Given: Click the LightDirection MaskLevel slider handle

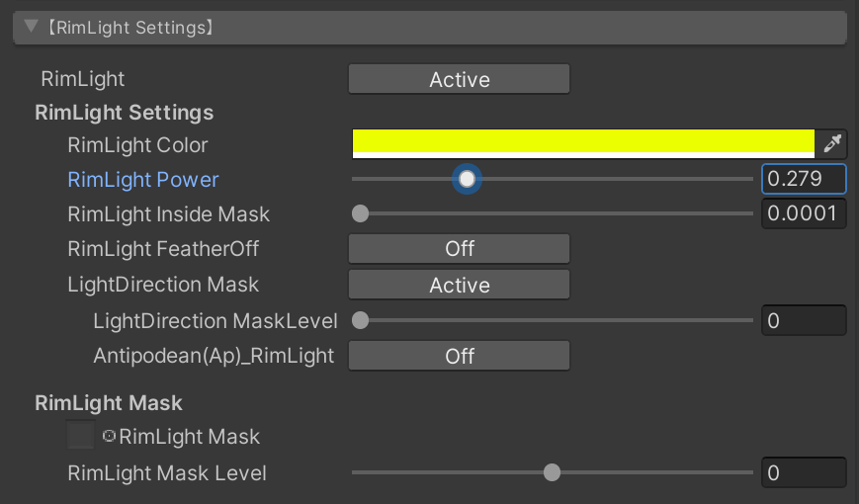Looking at the screenshot, I should tap(361, 320).
